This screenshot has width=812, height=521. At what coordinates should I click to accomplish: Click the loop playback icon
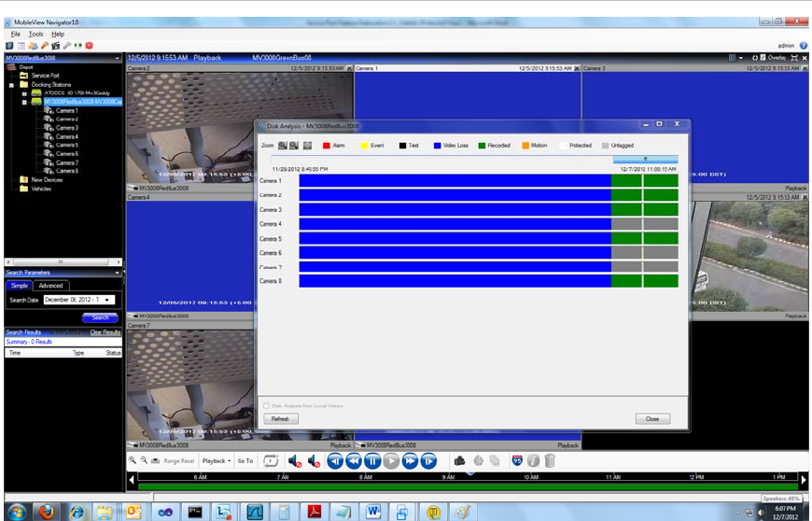(x=272, y=461)
